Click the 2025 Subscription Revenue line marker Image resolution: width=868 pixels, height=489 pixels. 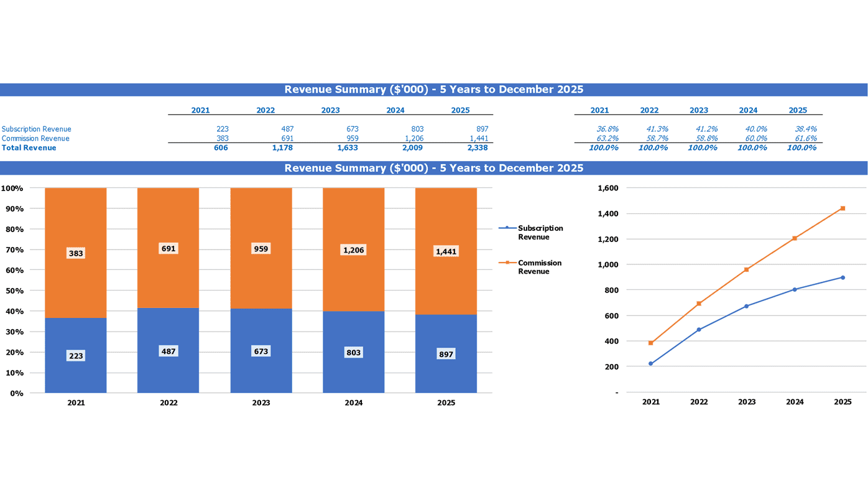(x=843, y=277)
